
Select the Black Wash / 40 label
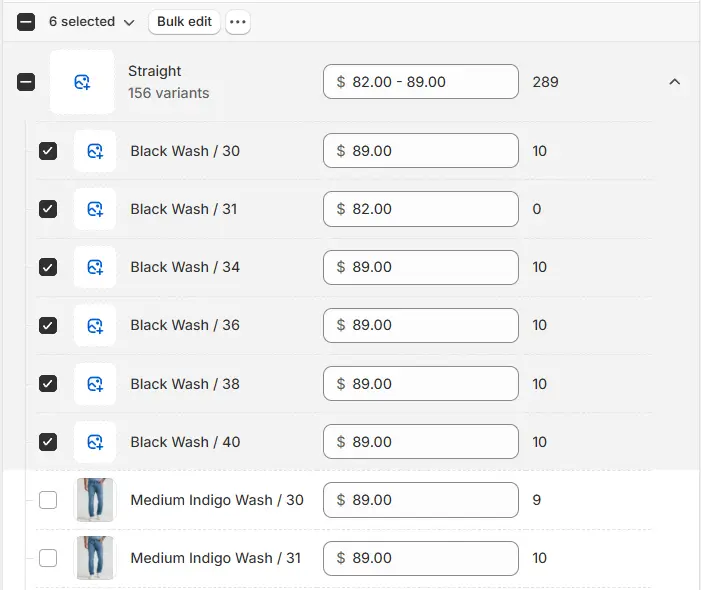185,442
